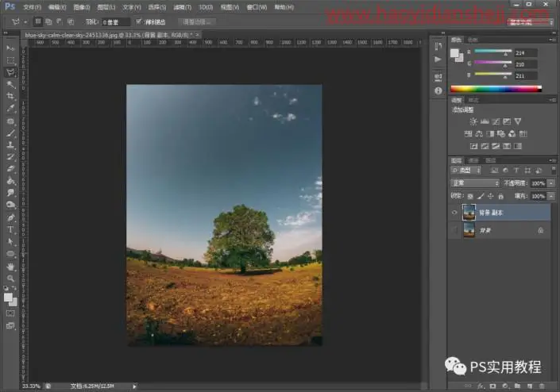Open the 图像(I) menu
The image size is (560, 392).
tap(82, 7)
